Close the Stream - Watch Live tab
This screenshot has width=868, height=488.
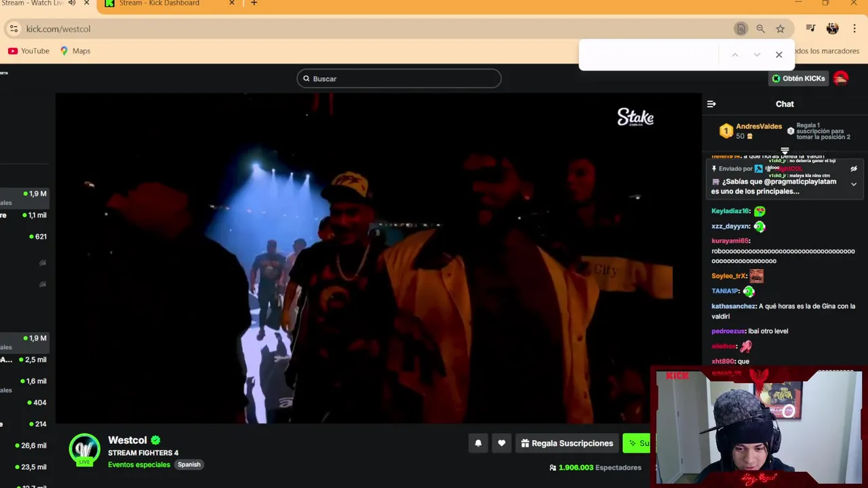[86, 3]
